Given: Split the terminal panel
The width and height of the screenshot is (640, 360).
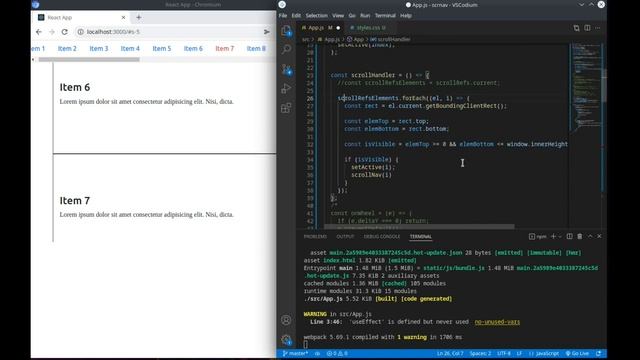Looking at the screenshot, I should tap(569, 236).
